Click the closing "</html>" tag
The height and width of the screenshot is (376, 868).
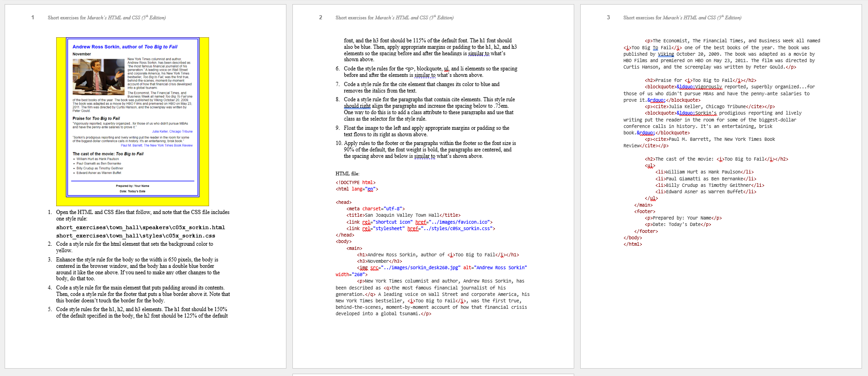coord(633,244)
